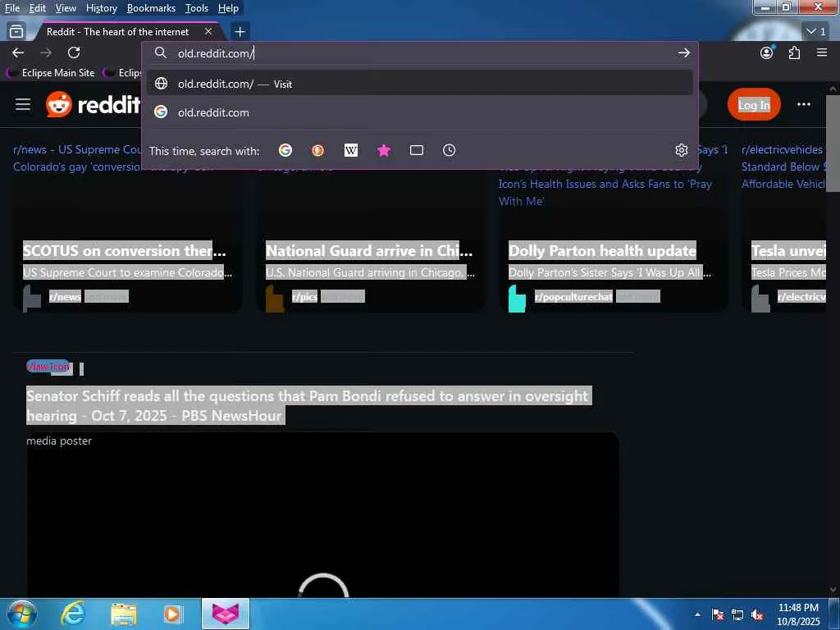The width and height of the screenshot is (840, 630).
Task: Open the Help menu
Action: 228,8
